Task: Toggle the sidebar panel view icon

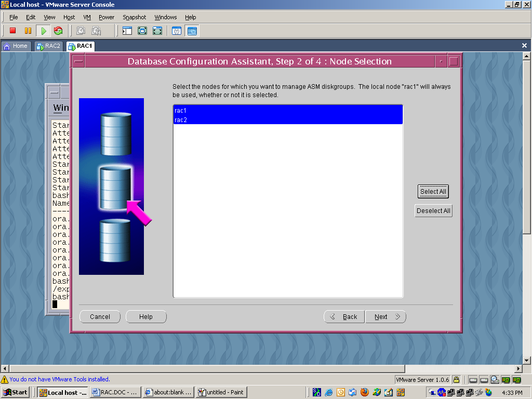Action: click(127, 31)
